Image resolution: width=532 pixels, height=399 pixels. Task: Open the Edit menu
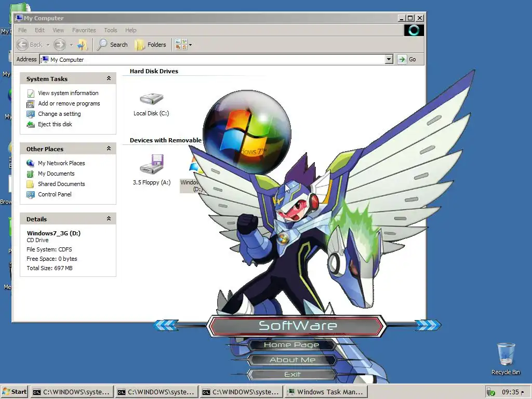click(39, 30)
